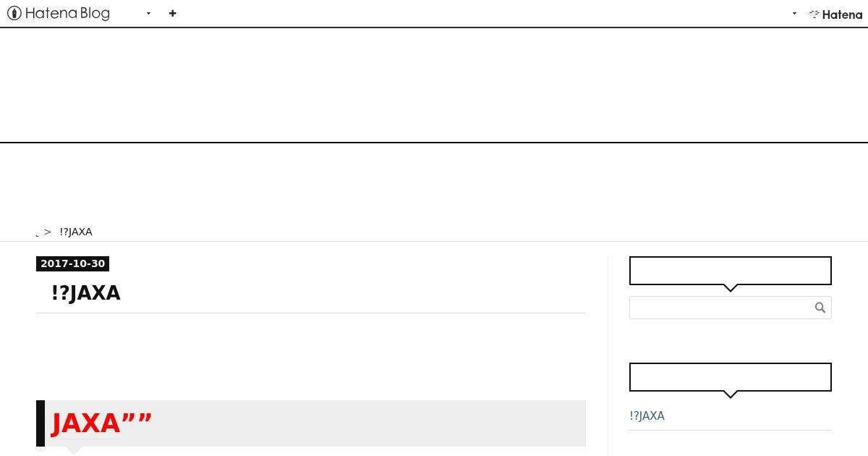Click the Hatena Blog wordmark text
This screenshot has height=456, width=868.
[x=67, y=13]
